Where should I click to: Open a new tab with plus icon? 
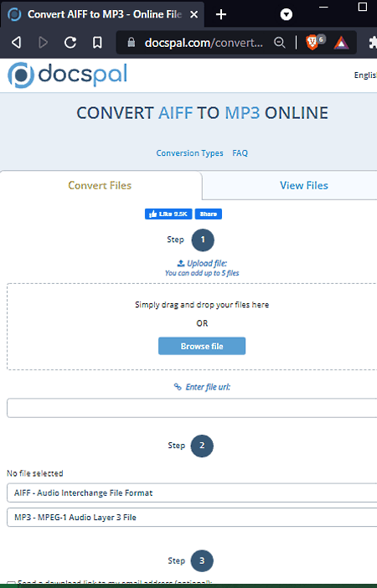pyautogui.click(x=221, y=14)
